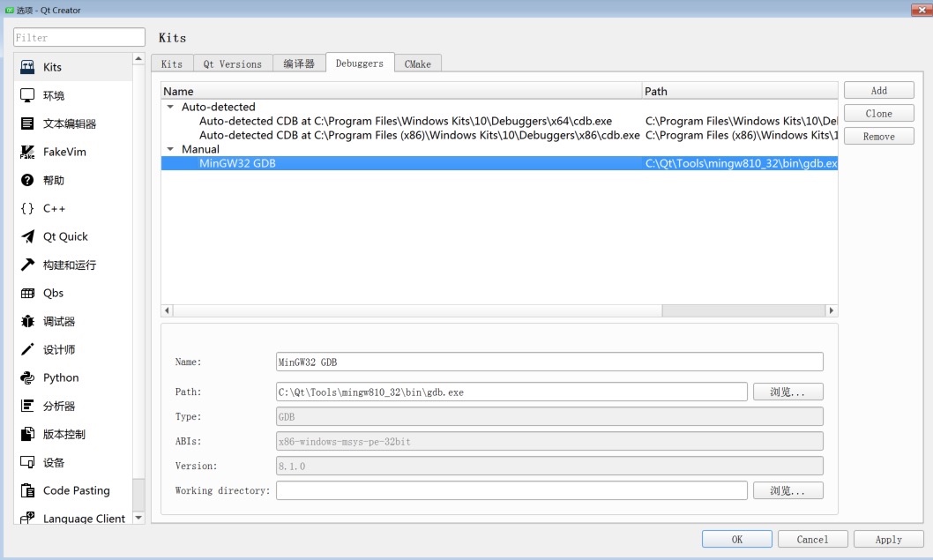This screenshot has width=933, height=560.
Task: Click the Version field showing 8.1.0
Action: (549, 466)
